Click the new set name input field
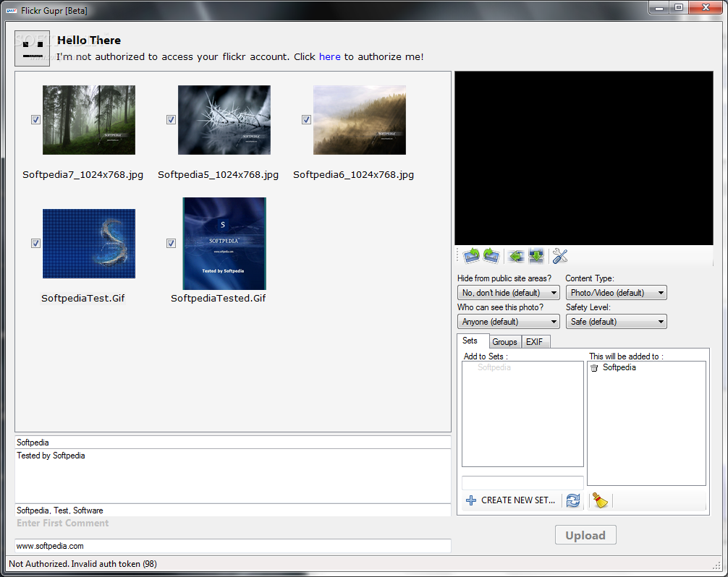The image size is (728, 577). click(x=522, y=482)
